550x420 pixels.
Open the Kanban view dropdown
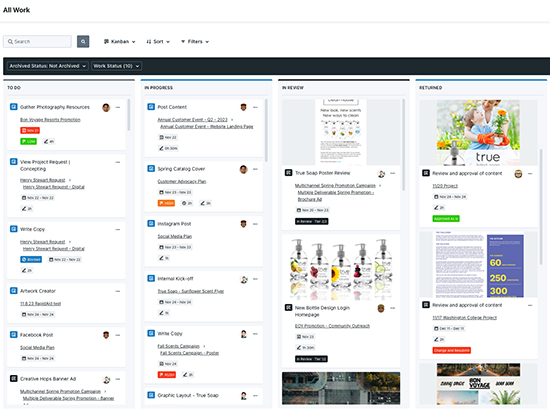[x=120, y=41]
